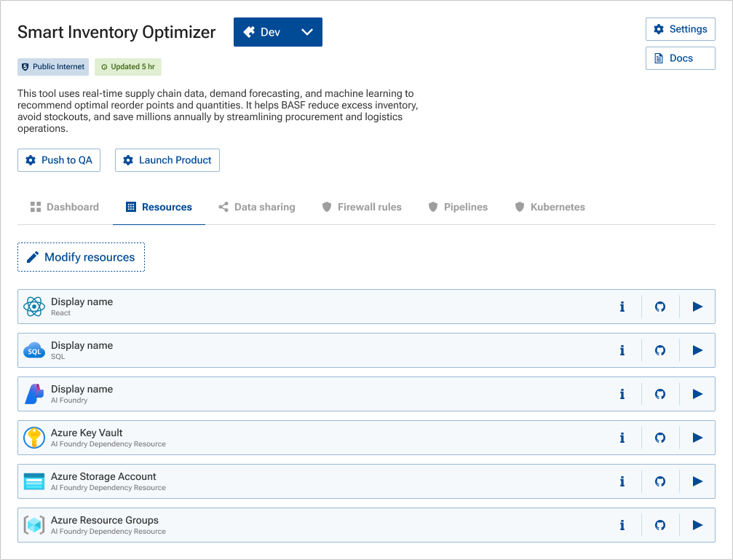Switch to the Dashboard tab
Screen dimensions: 733x560
pos(65,208)
